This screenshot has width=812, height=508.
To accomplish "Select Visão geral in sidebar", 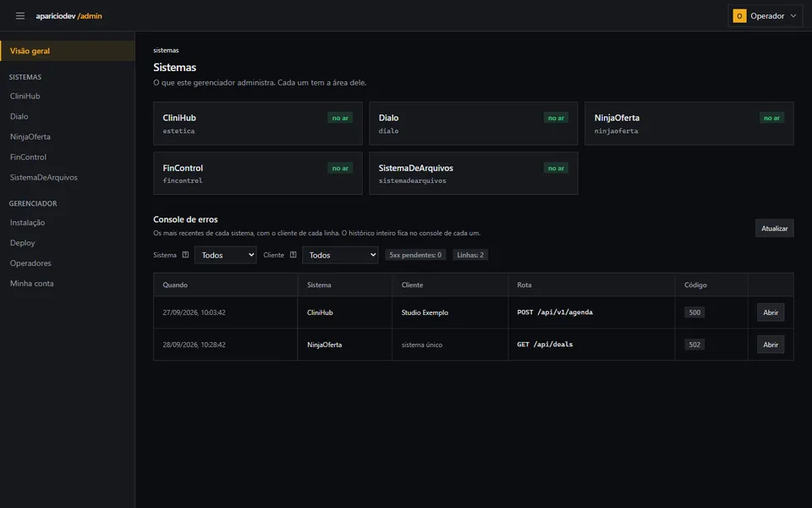I will 68,51.
